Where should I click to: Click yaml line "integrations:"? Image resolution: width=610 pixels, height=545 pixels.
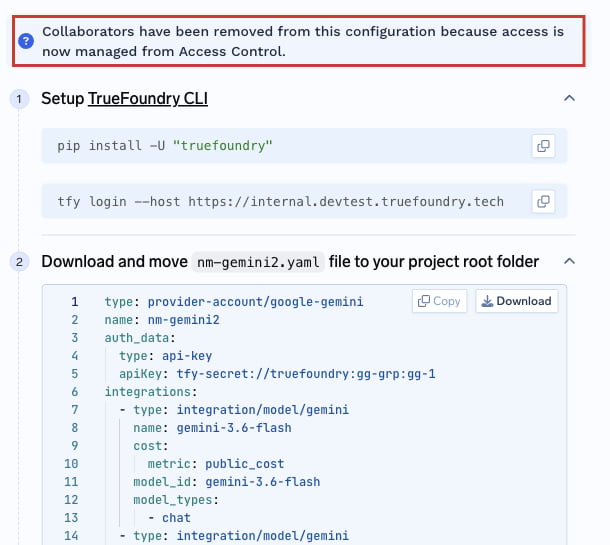pos(151,392)
